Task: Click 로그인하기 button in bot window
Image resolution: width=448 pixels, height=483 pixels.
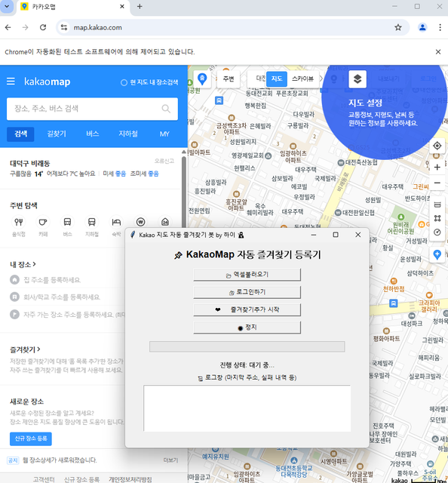Action: (x=247, y=292)
